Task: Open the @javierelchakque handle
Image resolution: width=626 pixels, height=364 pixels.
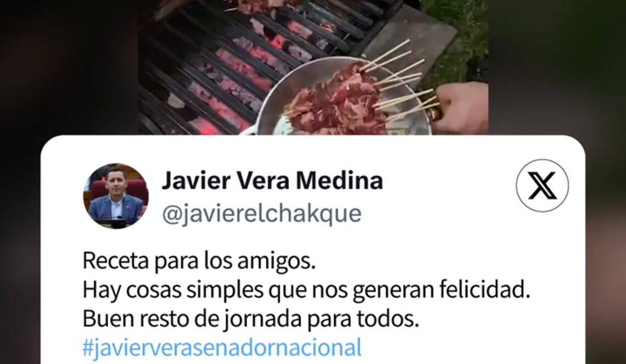Action: point(261,214)
